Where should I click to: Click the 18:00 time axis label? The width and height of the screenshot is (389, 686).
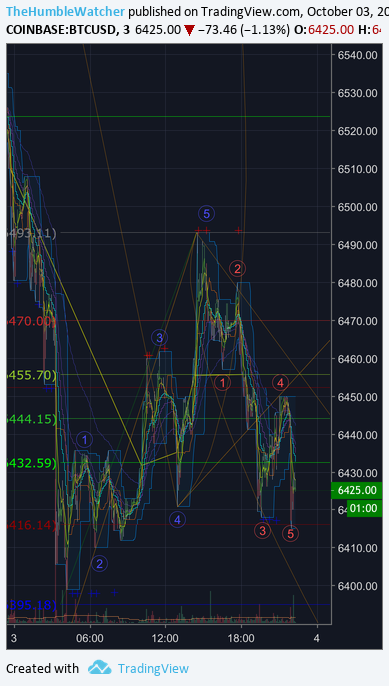coord(241,638)
